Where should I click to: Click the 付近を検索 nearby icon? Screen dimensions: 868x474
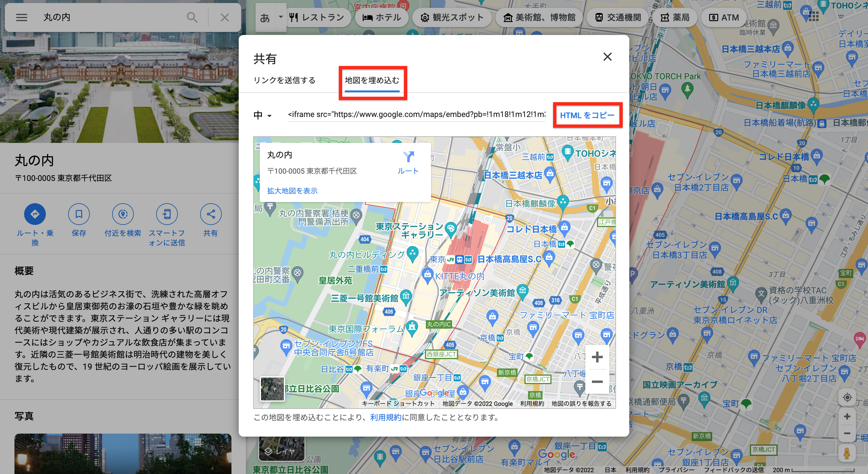123,214
